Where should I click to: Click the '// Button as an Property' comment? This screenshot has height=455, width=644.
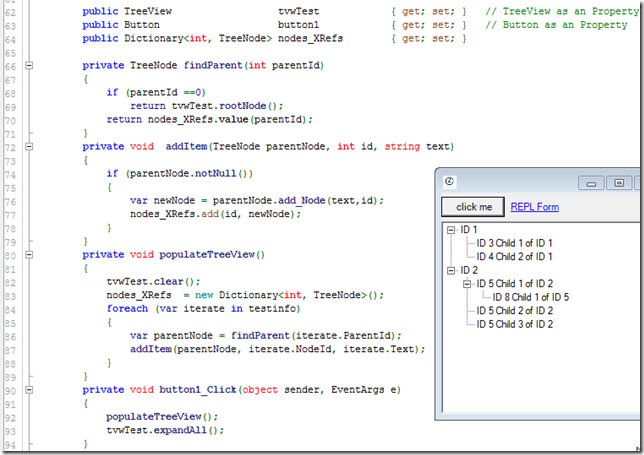[556, 25]
